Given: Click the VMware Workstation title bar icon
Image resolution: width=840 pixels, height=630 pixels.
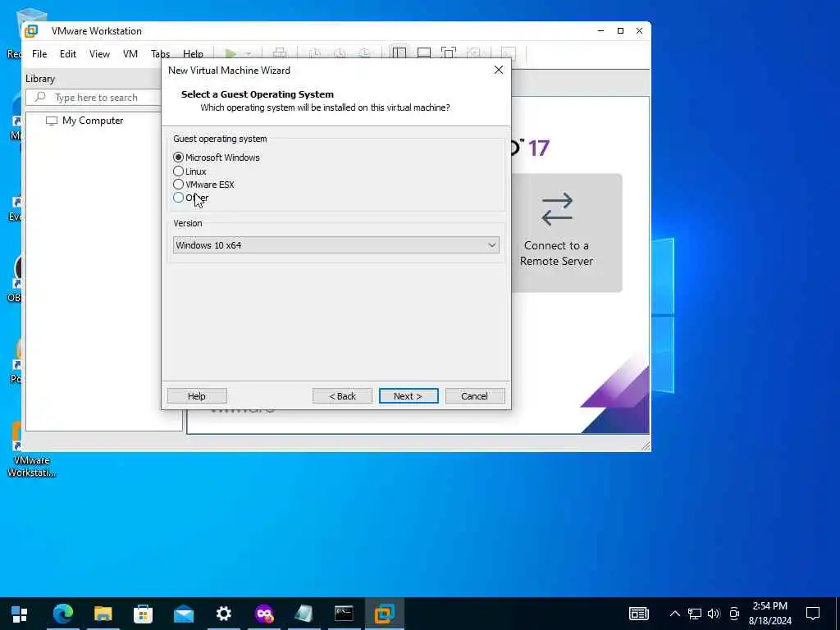Looking at the screenshot, I should pos(31,31).
